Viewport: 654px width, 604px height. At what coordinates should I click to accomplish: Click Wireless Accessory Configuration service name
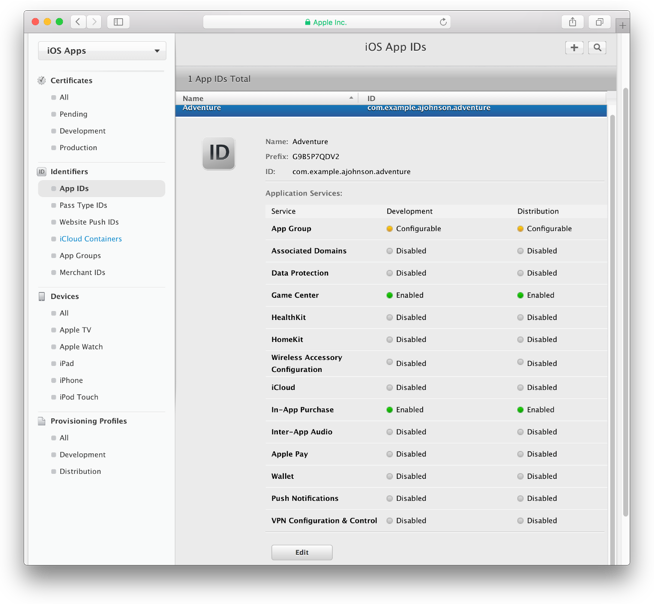[307, 363]
